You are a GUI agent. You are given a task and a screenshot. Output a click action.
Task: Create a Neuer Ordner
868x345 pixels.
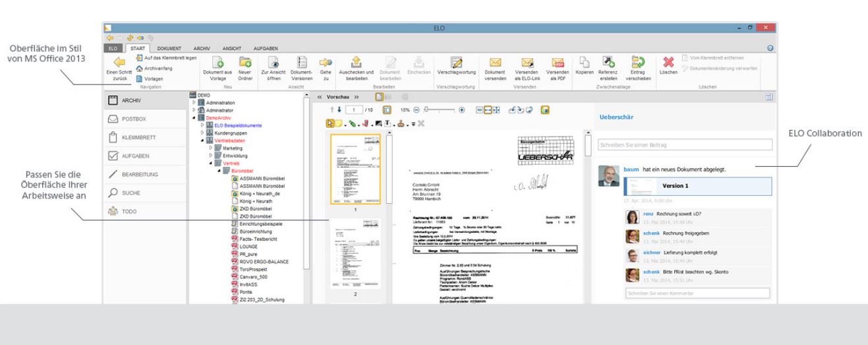point(245,69)
